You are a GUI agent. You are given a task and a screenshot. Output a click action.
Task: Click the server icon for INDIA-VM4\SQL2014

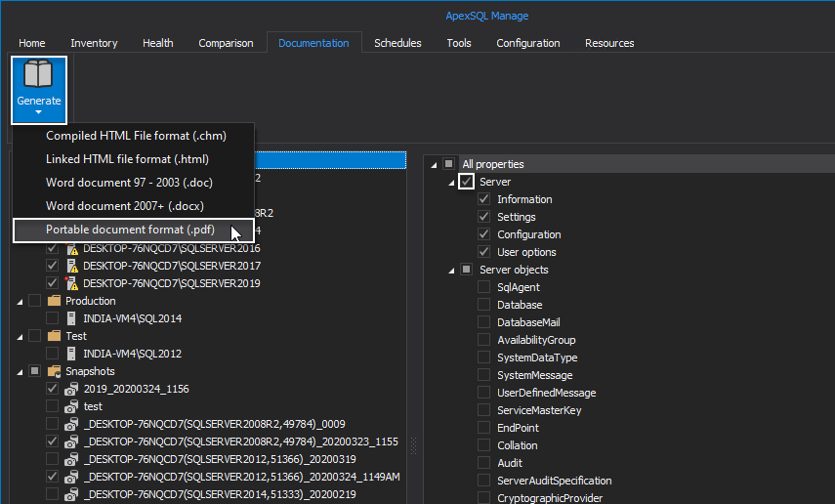(x=71, y=318)
